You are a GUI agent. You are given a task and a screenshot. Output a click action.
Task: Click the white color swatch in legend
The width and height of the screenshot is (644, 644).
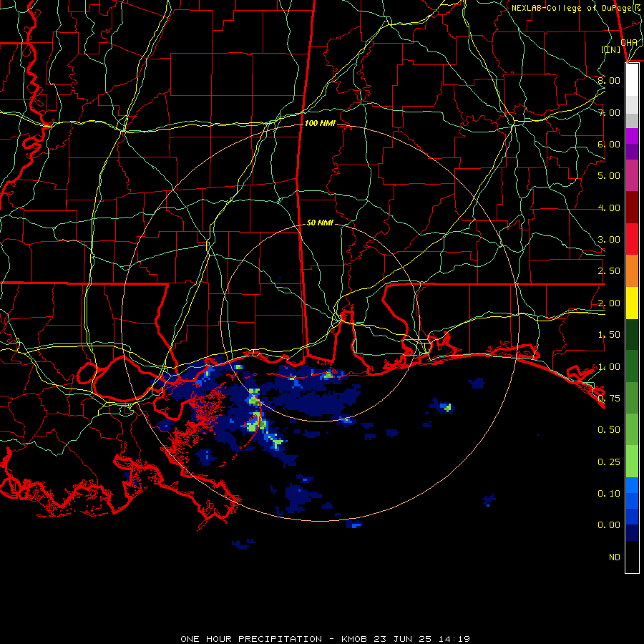pyautogui.click(x=632, y=80)
